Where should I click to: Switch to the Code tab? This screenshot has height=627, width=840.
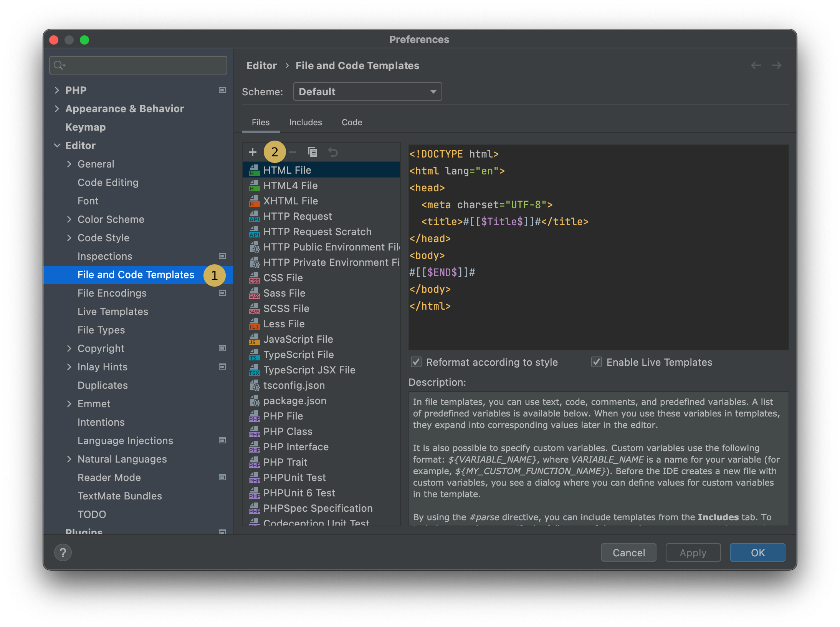[x=351, y=122]
